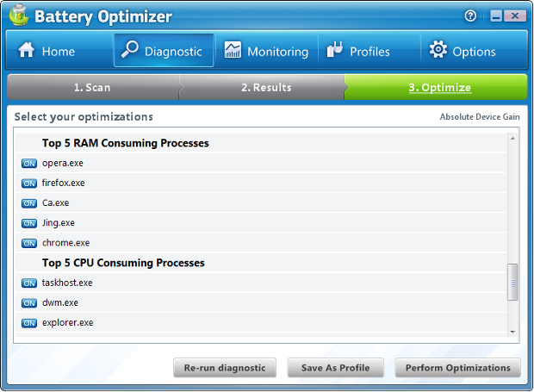
Task: Toggle the ON switch for chrome.exe
Action: (29, 243)
